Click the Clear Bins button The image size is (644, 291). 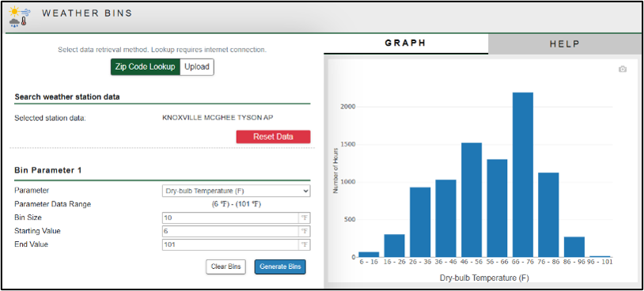tap(226, 266)
